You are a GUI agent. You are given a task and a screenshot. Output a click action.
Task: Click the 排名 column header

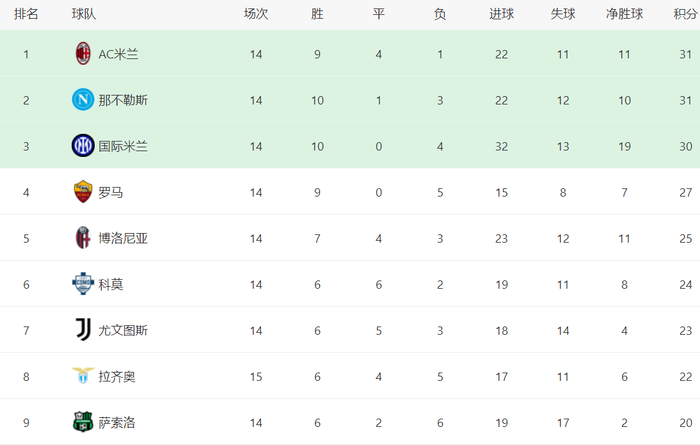pyautogui.click(x=26, y=14)
